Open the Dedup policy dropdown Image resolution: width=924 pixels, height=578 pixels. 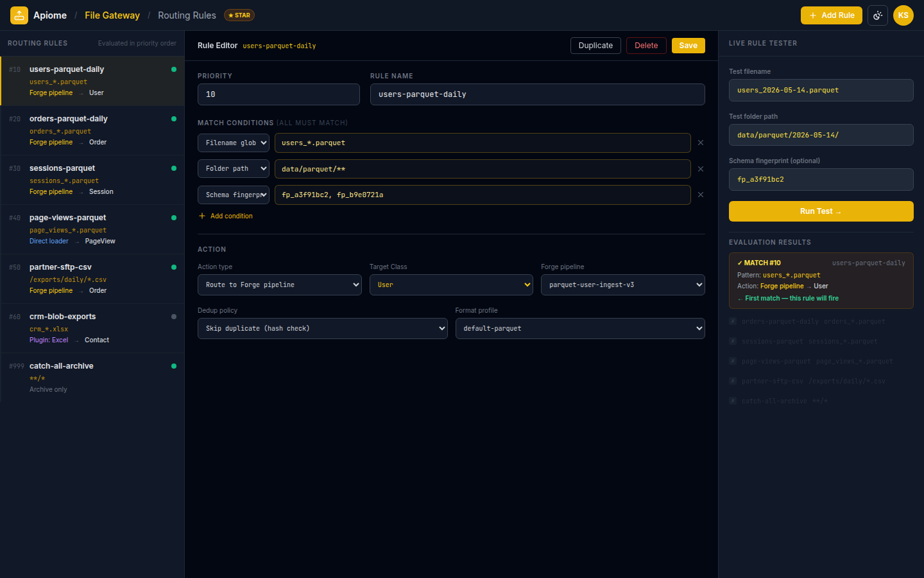point(323,328)
